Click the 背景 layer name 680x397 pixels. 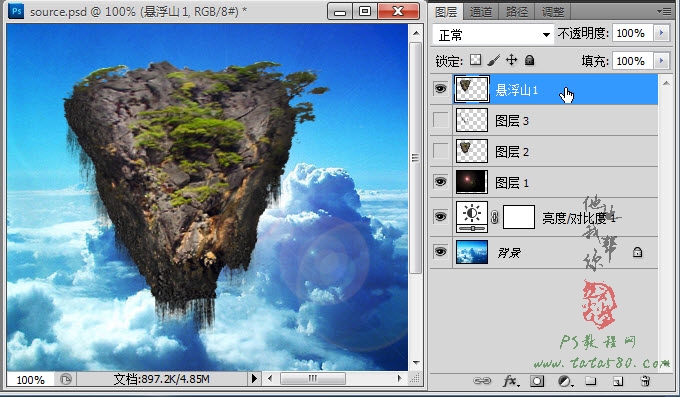pyautogui.click(x=509, y=252)
